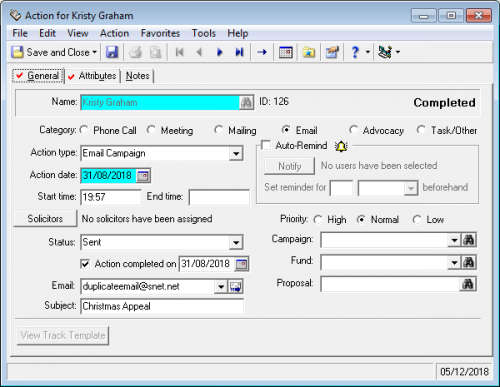Expand Save and Close dropdown arrow
The image size is (500, 387).
coord(95,52)
